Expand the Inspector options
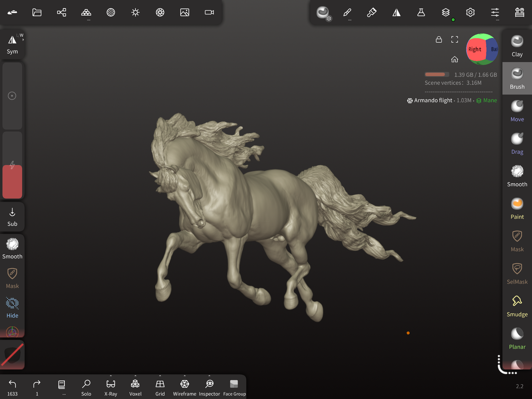 209,376
